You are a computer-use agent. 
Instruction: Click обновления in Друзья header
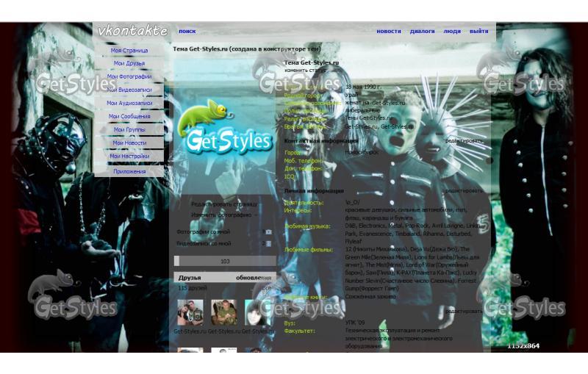[x=253, y=278]
